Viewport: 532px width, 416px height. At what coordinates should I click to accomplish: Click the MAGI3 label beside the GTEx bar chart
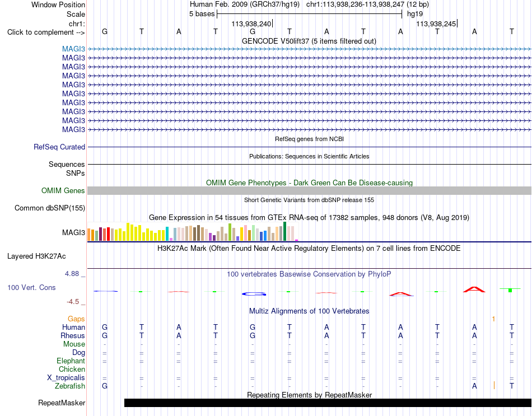click(73, 232)
